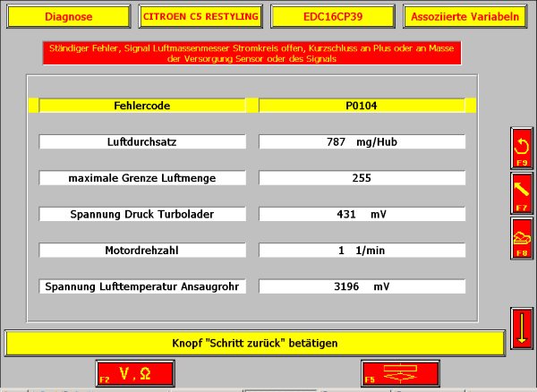The image size is (537, 392).
Task: Select the P0104 fault code cell
Action: (362, 106)
